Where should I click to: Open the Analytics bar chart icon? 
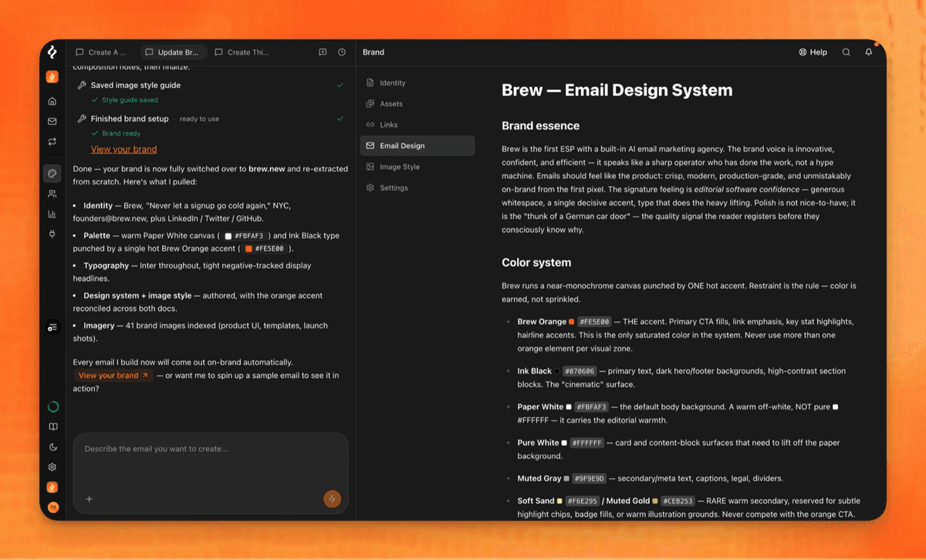click(x=52, y=214)
